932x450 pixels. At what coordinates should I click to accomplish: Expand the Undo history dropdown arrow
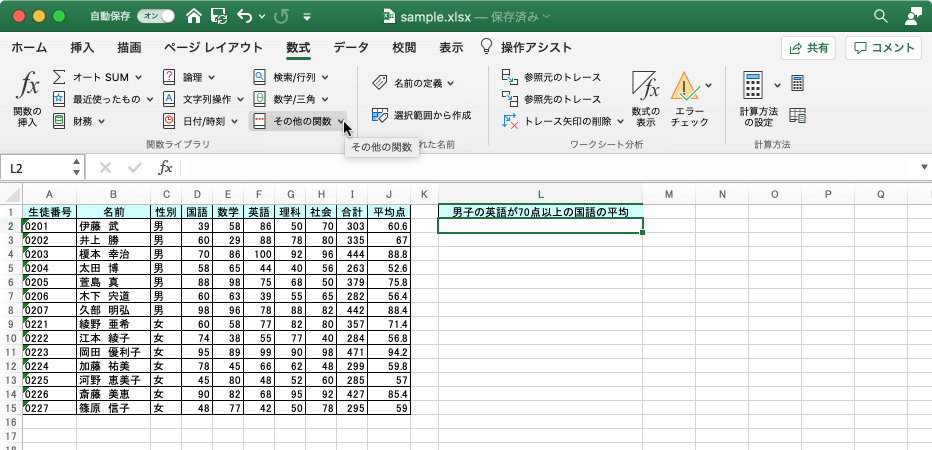[x=262, y=17]
